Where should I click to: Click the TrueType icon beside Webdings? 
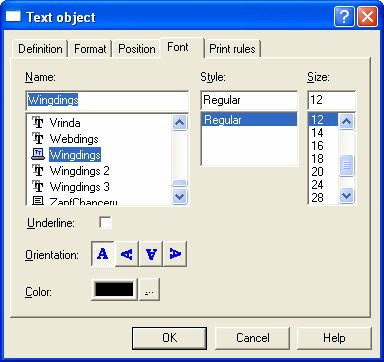coord(38,138)
